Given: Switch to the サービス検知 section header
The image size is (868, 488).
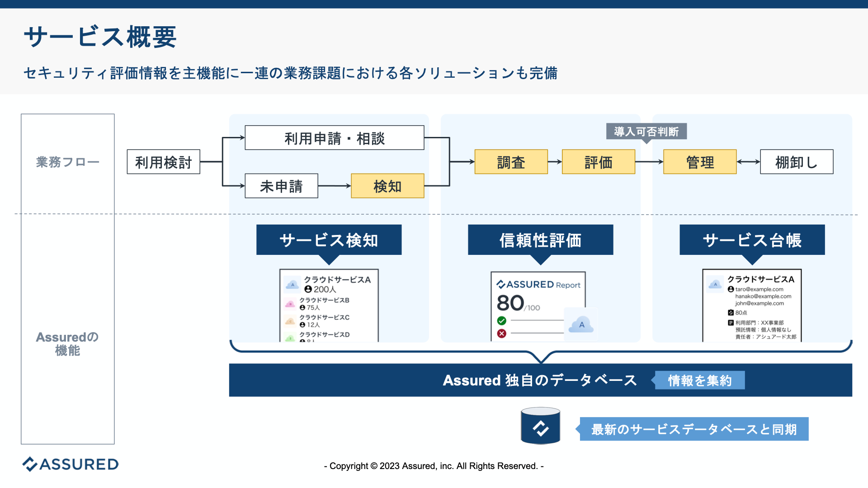Looking at the screenshot, I should [329, 240].
